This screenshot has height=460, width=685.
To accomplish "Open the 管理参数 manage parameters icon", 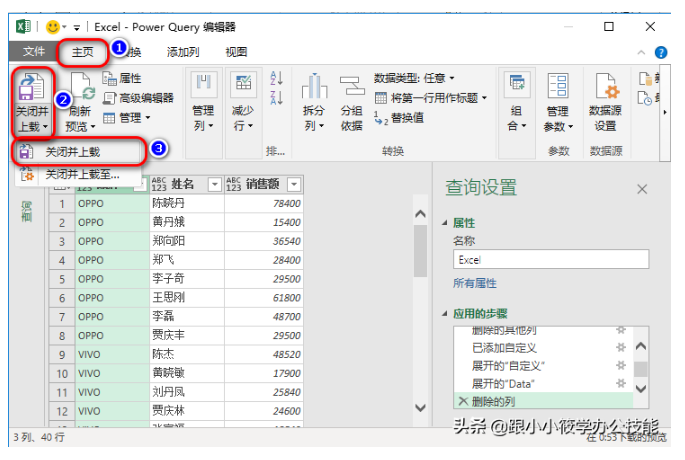I will (x=558, y=85).
